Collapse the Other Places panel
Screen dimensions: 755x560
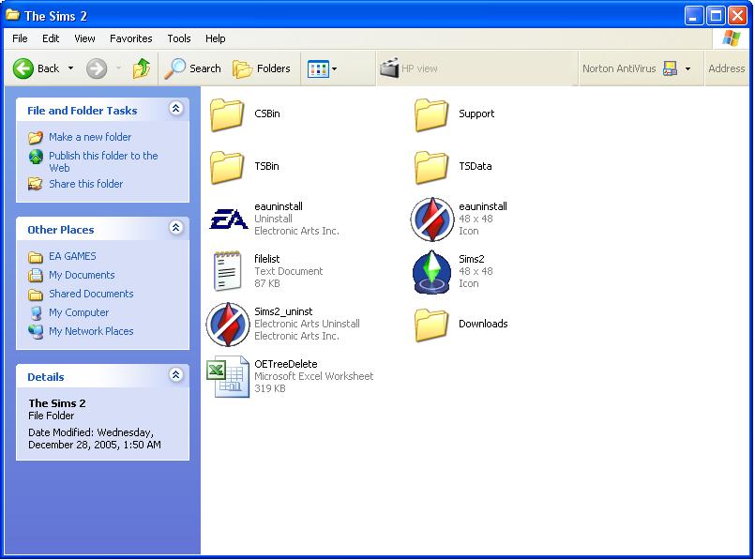coord(175,229)
